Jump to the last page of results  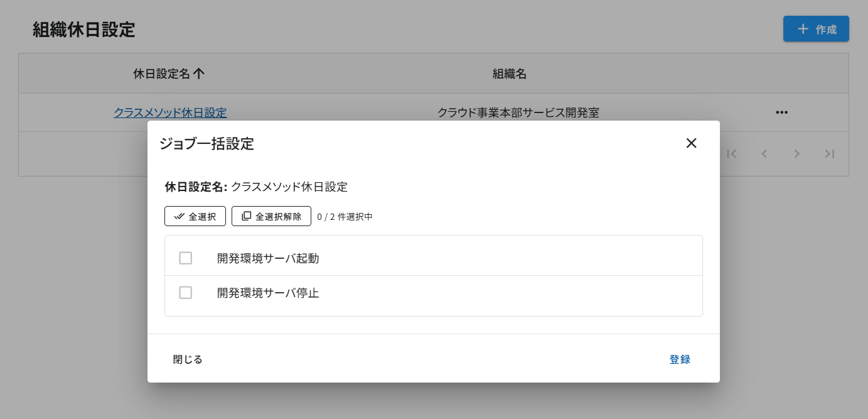click(x=829, y=153)
